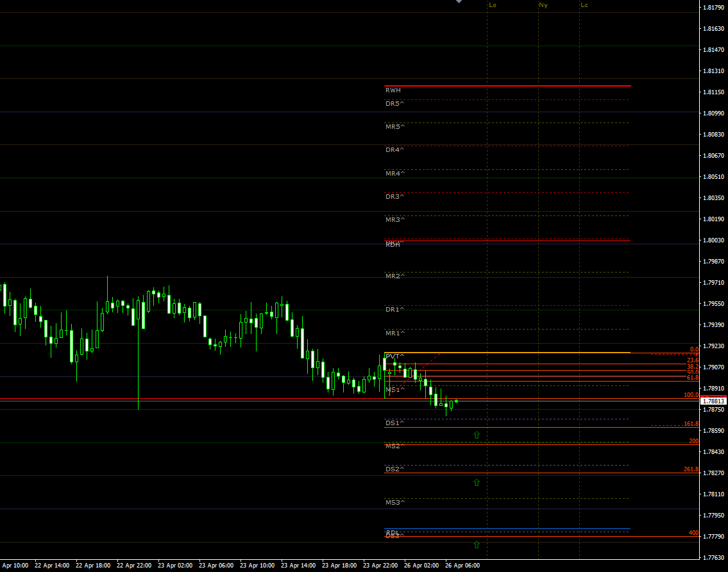Click 1.80030 on the price scale
The image size is (728, 572).
pos(714,240)
